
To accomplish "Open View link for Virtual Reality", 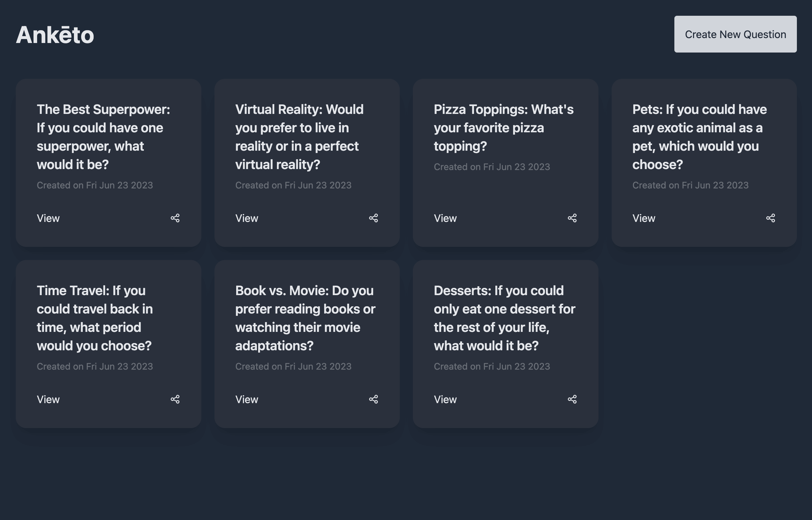I will point(247,218).
